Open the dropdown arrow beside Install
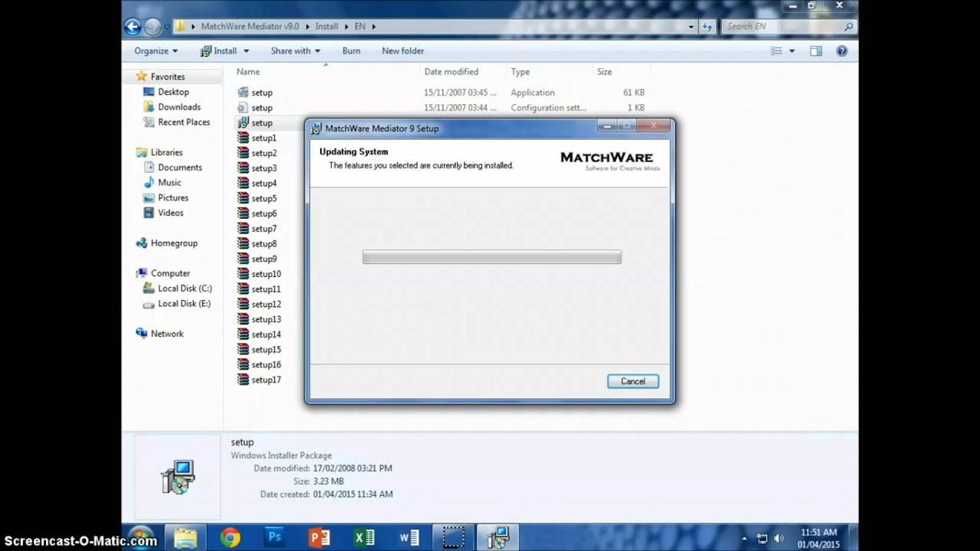The height and width of the screenshot is (551, 980). pos(246,51)
